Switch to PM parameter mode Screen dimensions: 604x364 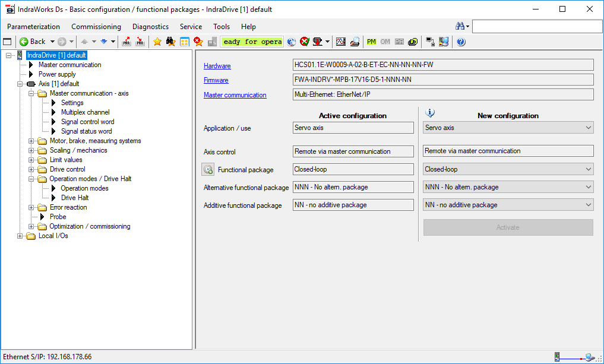371,42
